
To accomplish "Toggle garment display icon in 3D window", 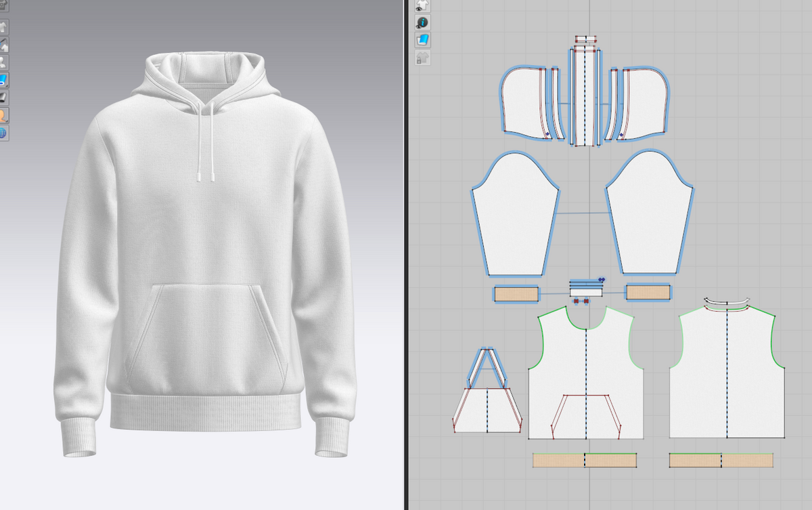I will [x=3, y=28].
